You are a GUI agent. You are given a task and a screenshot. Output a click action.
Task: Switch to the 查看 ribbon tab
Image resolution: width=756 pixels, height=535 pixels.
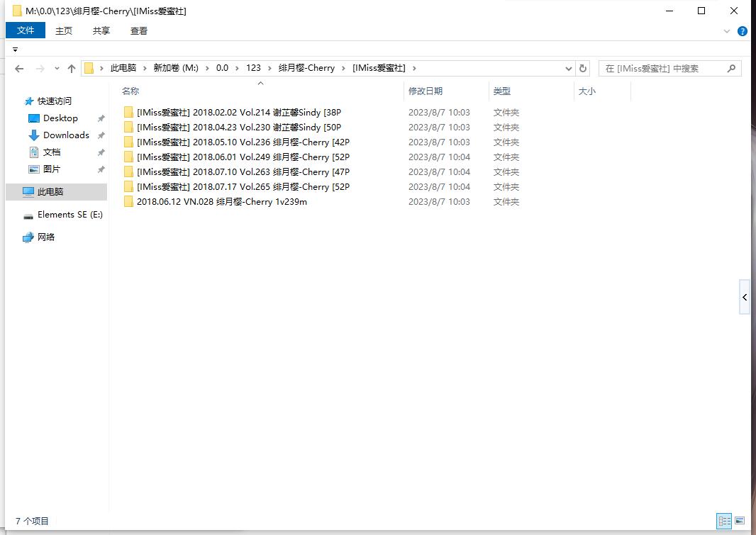pos(139,30)
